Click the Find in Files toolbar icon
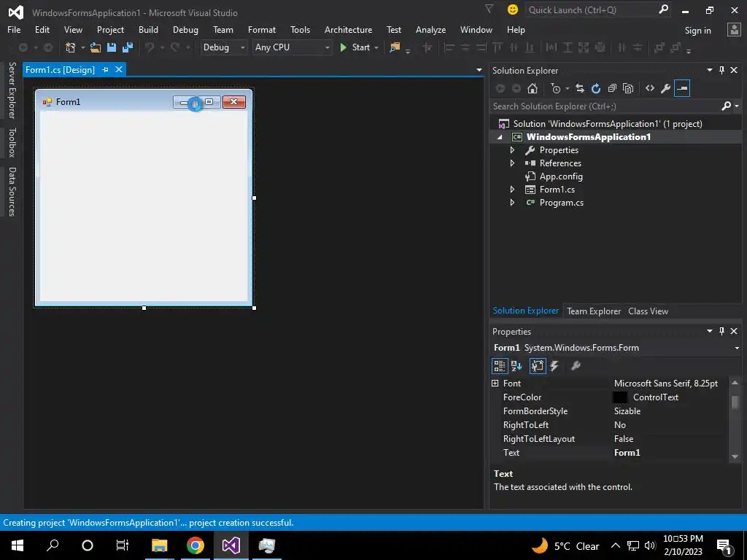This screenshot has width=747, height=560. coord(395,47)
